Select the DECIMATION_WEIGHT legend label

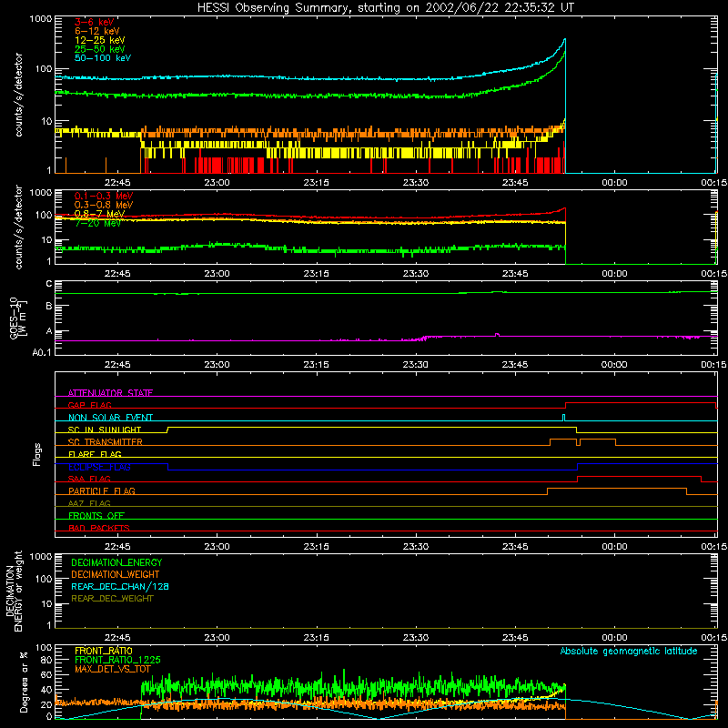pos(116,575)
